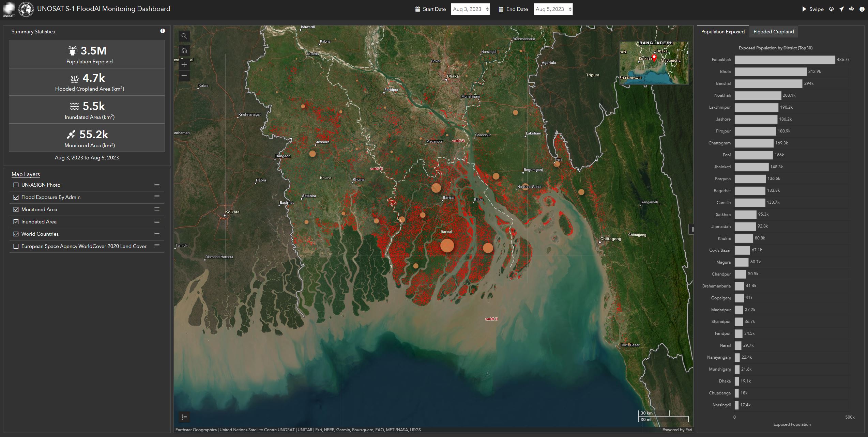Click the share arrows icon in header
868x437 pixels.
click(x=852, y=9)
